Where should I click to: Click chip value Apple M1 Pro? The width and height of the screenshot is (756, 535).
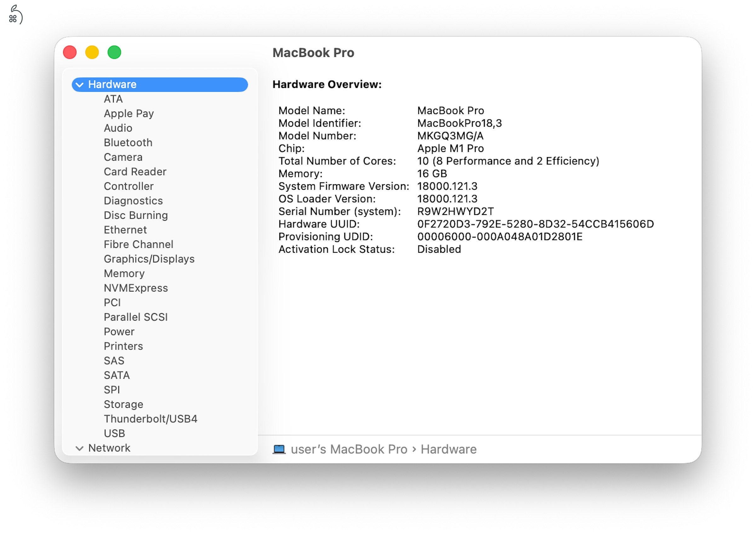pyautogui.click(x=450, y=149)
